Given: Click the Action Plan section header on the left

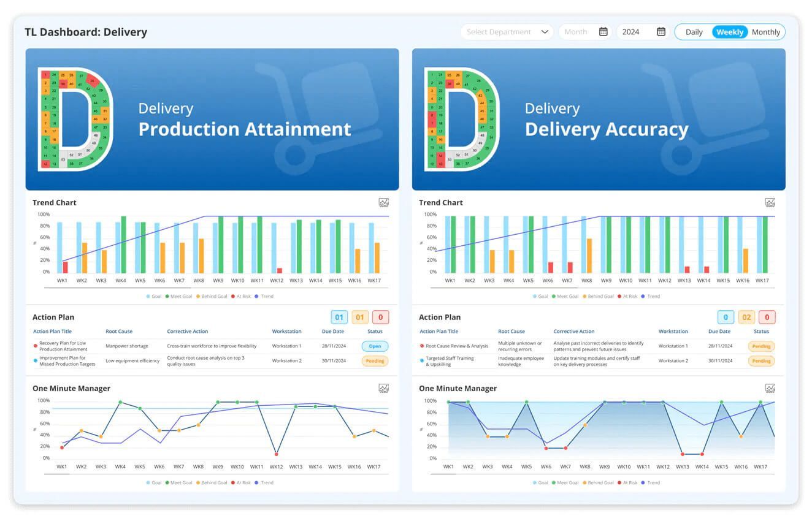Looking at the screenshot, I should click(52, 317).
